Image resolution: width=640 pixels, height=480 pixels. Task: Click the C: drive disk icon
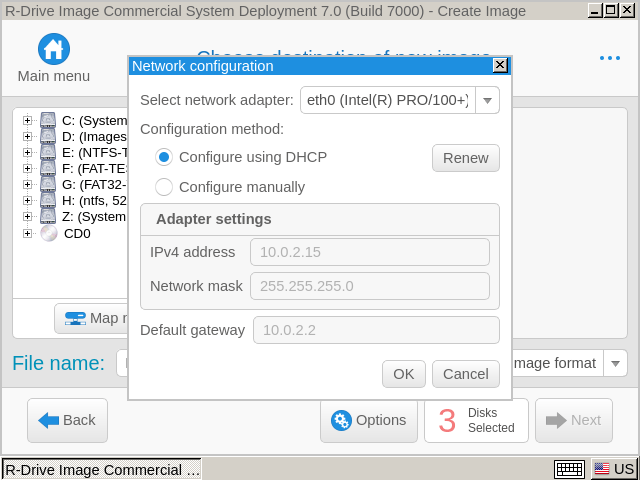(48, 120)
